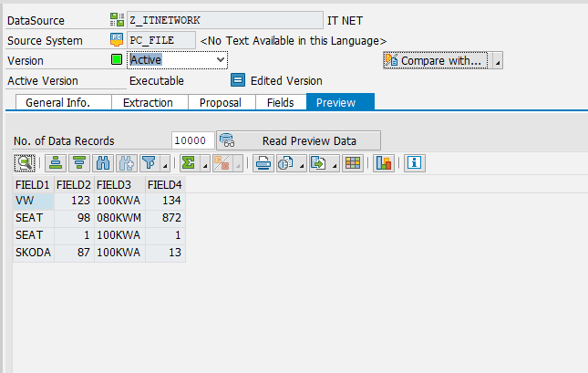Click the DataSource tree icon
This screenshot has width=588, height=373.
[117, 19]
